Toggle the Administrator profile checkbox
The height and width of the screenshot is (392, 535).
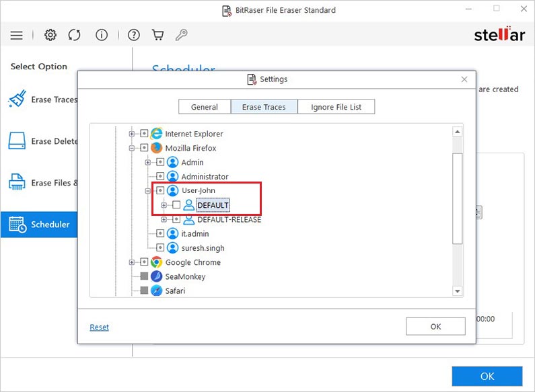coord(160,176)
